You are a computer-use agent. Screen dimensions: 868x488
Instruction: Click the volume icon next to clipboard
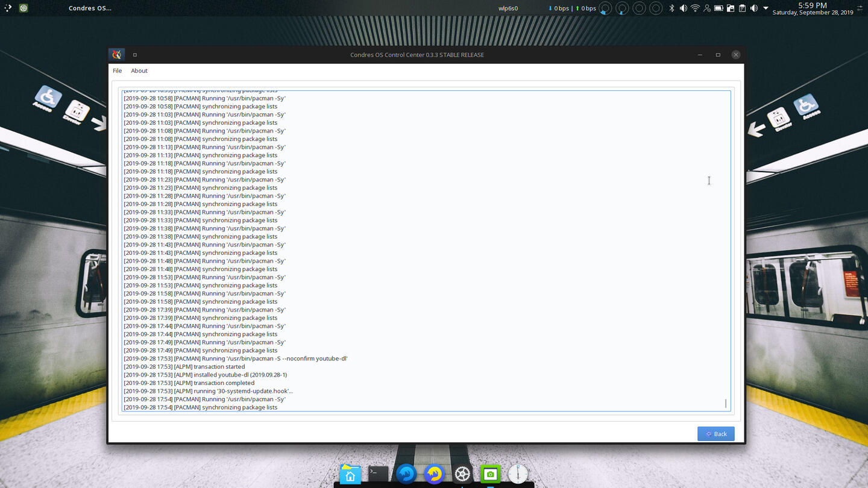(x=753, y=8)
